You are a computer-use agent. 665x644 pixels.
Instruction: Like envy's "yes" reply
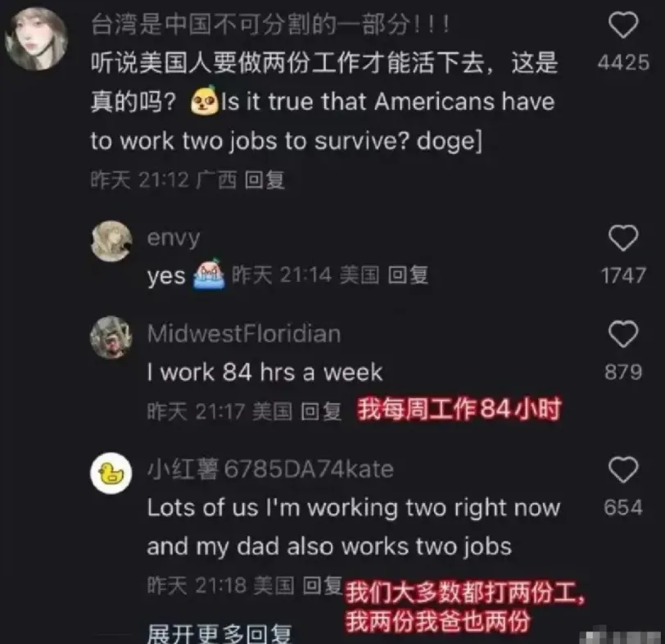623,238
